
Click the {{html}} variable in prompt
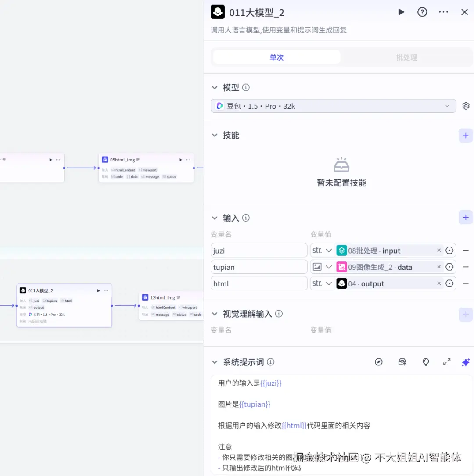click(x=294, y=426)
